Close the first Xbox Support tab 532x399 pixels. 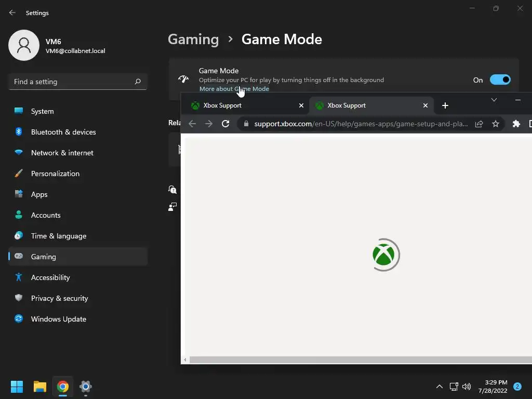[x=301, y=105]
